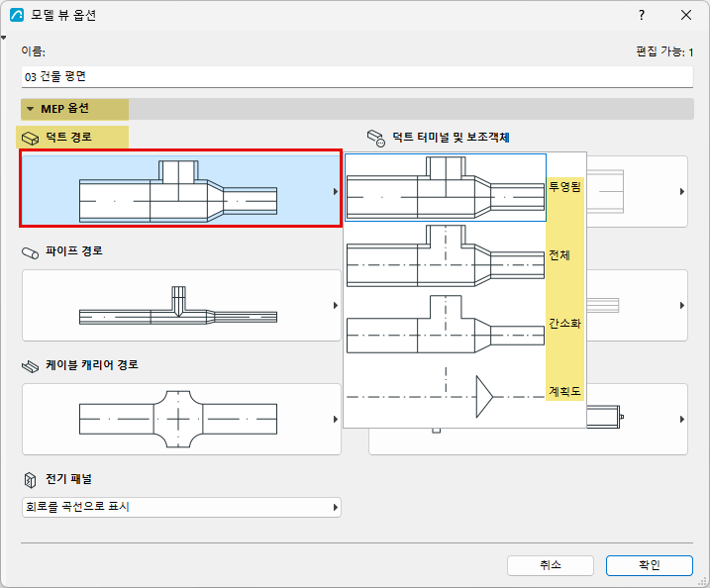Click the 덕트 경로 heading label
710x588 pixels.
[68, 138]
